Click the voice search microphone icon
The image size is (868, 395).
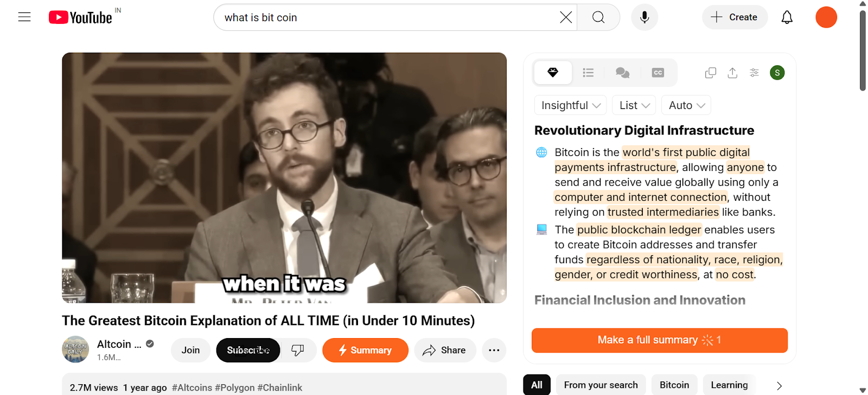tap(644, 17)
